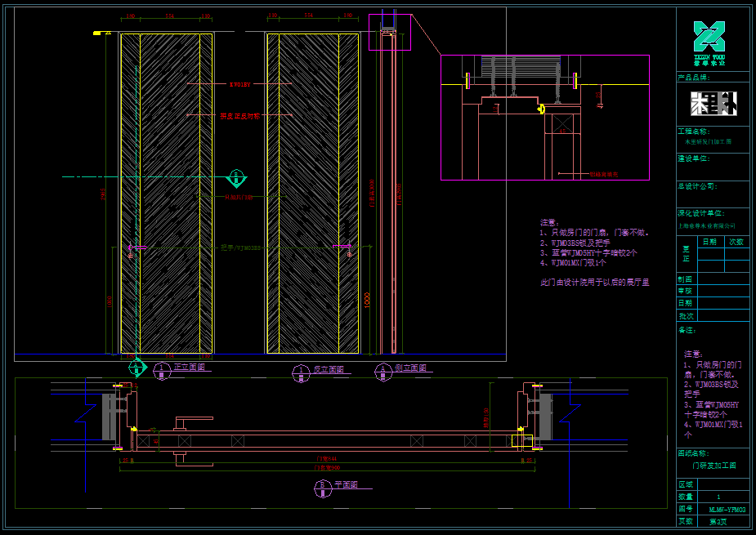756x535 pixels.
Task: Click the 上海壹尊木业有限公司 company name text
Action: 706,225
